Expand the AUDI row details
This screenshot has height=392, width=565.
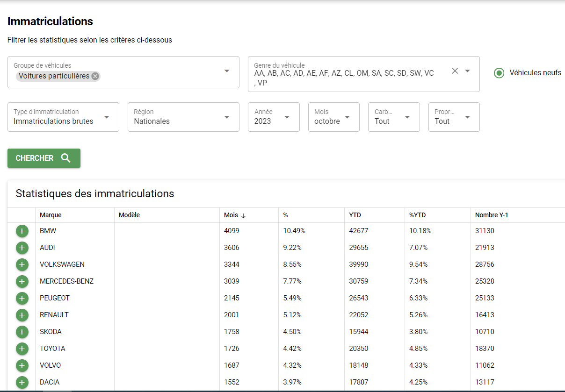pos(22,248)
